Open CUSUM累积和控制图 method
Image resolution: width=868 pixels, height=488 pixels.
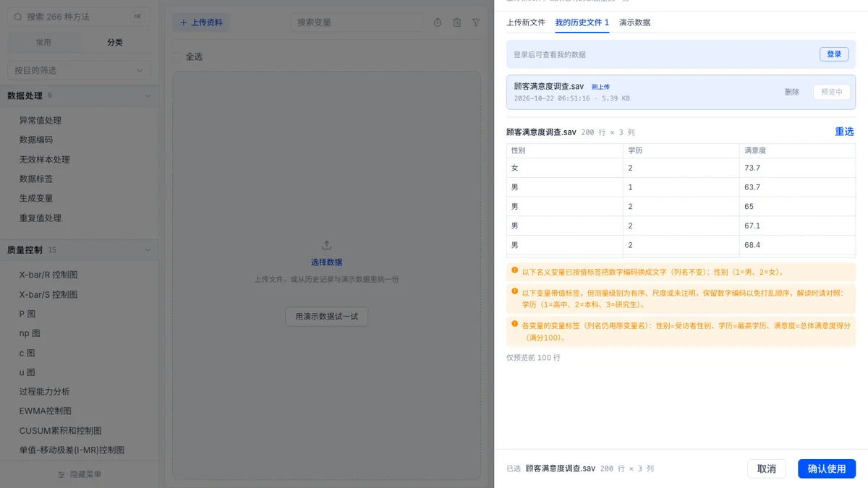point(61,431)
